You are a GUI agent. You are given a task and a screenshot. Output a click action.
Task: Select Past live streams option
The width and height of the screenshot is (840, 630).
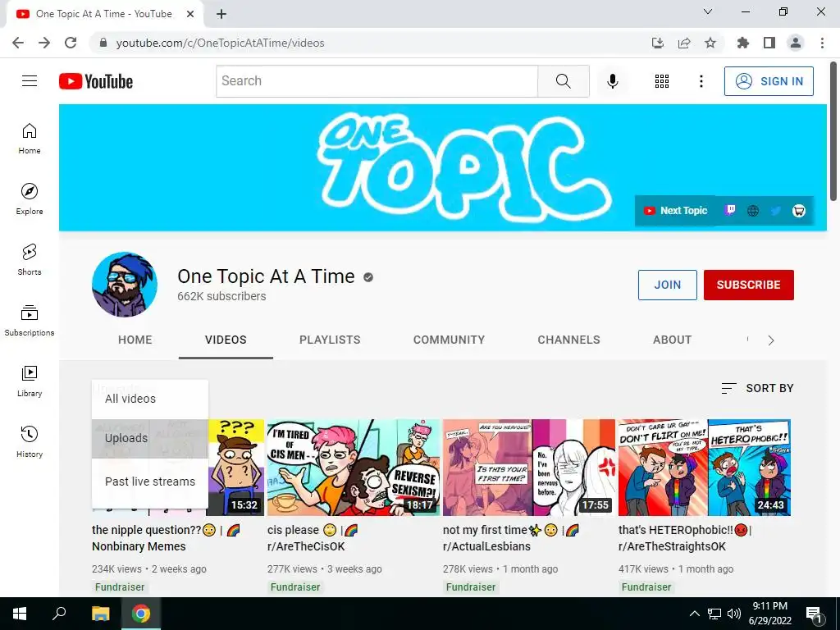click(x=150, y=482)
